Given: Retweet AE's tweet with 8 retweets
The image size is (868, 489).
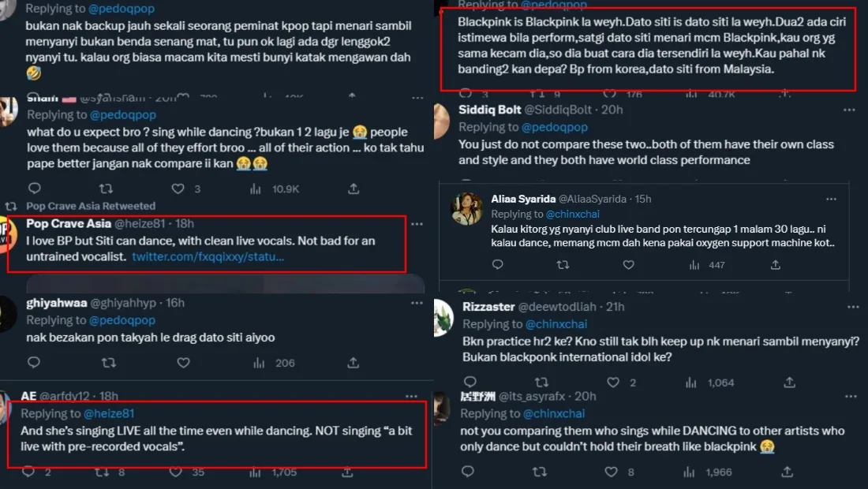Looking at the screenshot, I should click(102, 472).
